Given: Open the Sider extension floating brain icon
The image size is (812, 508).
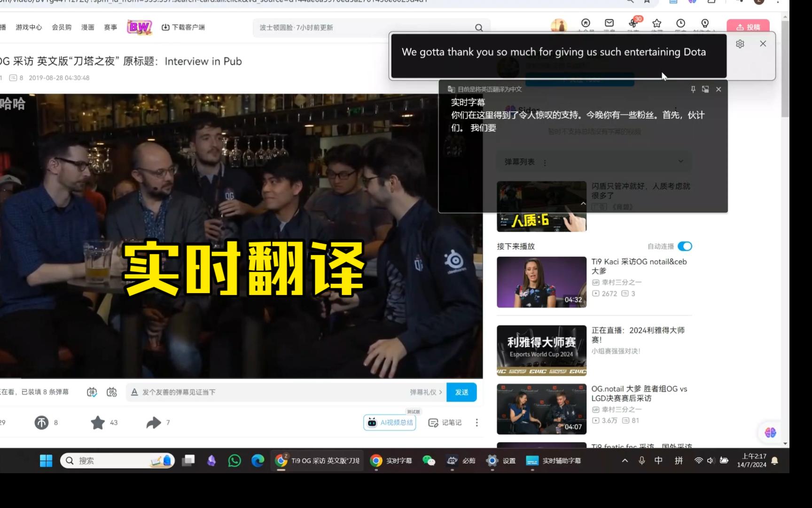Looking at the screenshot, I should point(770,432).
